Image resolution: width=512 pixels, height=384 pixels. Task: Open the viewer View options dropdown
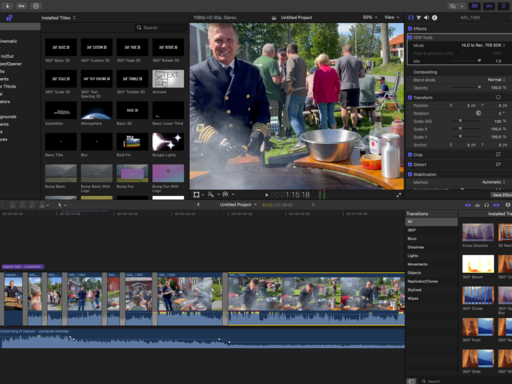coord(392,17)
